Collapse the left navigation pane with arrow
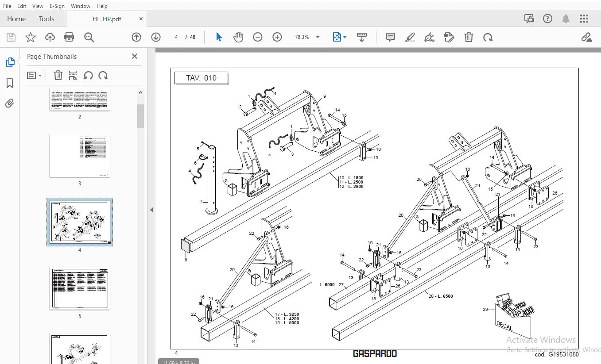Image resolution: width=601 pixels, height=364 pixels. tap(151, 210)
